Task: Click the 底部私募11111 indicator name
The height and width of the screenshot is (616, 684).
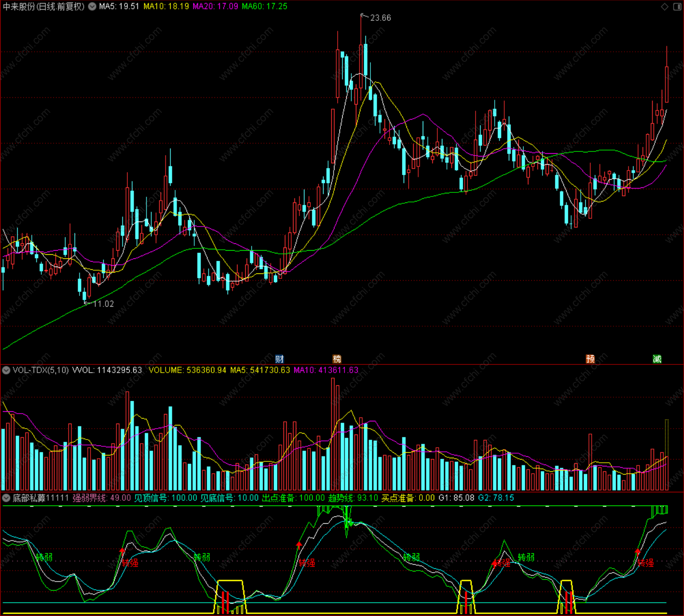Action: [41, 498]
